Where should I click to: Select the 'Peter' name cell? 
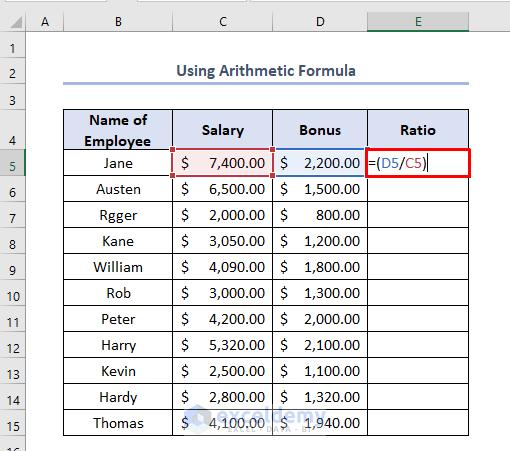pos(118,319)
